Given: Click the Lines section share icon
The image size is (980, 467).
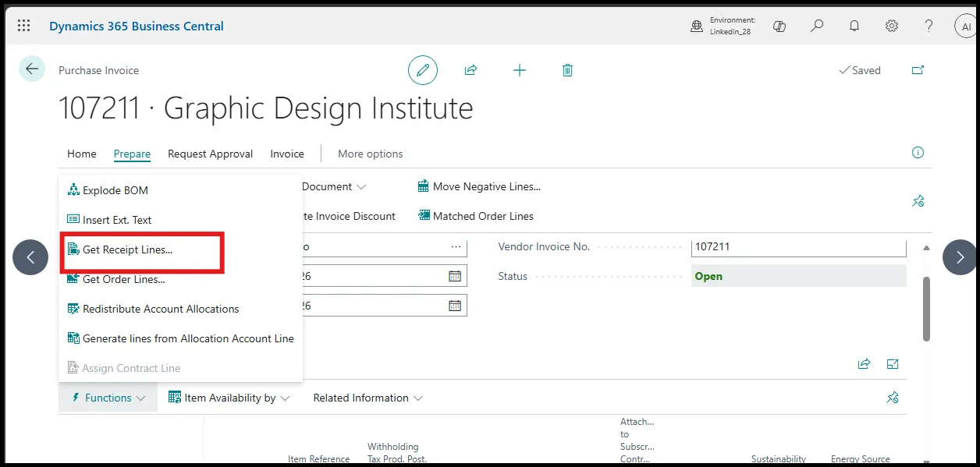Looking at the screenshot, I should pyautogui.click(x=864, y=364).
